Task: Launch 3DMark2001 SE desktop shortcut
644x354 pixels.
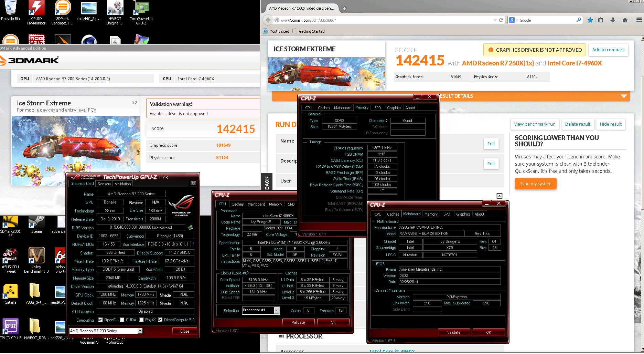Action: pyautogui.click(x=10, y=227)
